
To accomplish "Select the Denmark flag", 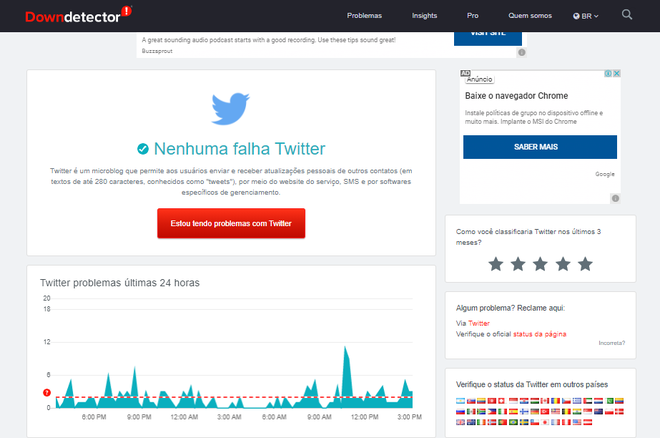I will click(619, 411).
